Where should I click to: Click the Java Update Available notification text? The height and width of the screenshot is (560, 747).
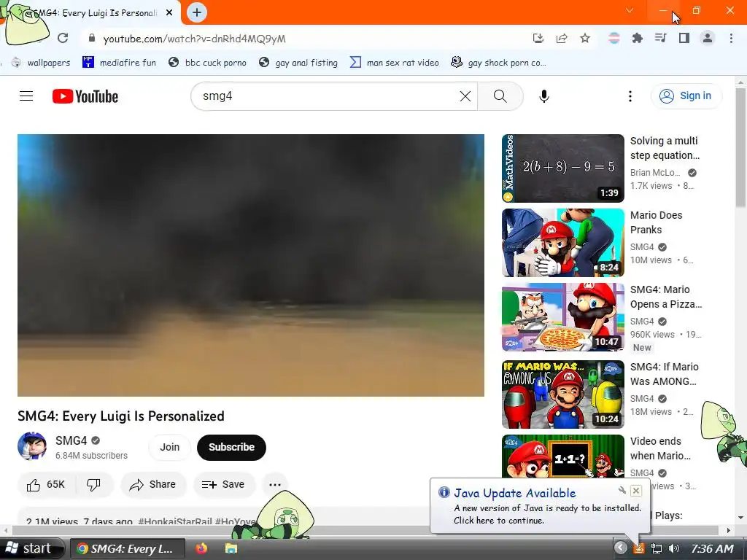[514, 494]
